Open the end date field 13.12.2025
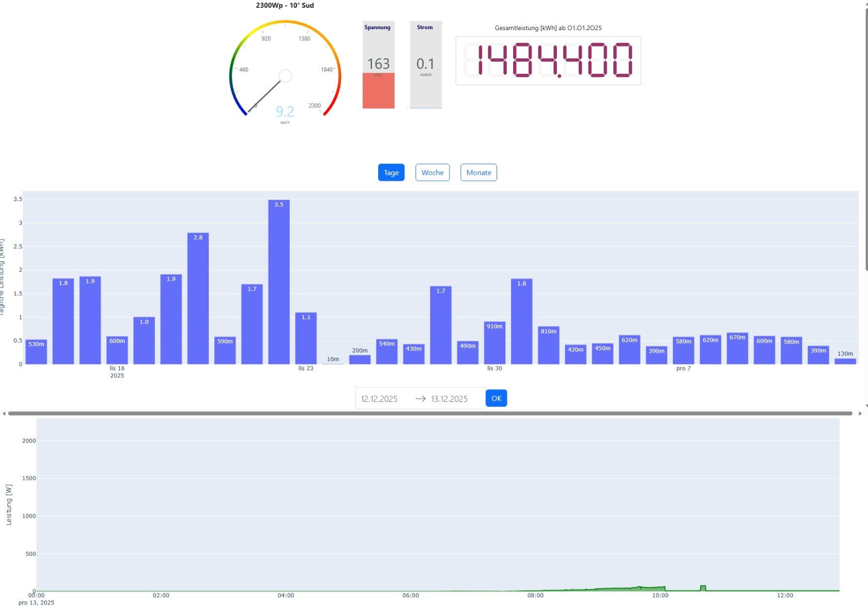This screenshot has height=614, width=868. point(449,399)
